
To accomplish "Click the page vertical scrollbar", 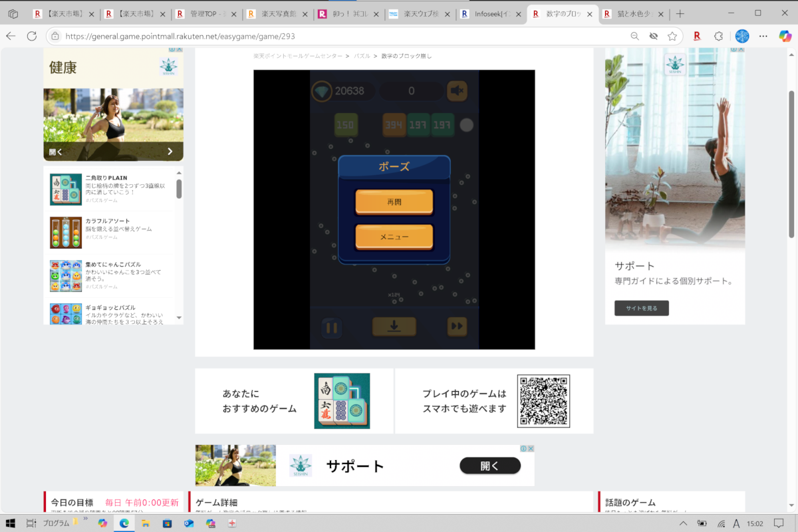I will (x=791, y=163).
